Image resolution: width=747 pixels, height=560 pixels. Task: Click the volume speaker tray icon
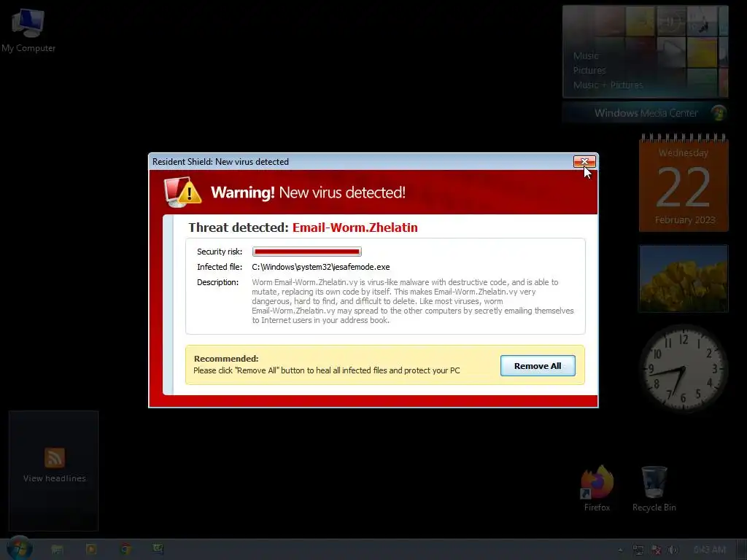[x=673, y=550]
